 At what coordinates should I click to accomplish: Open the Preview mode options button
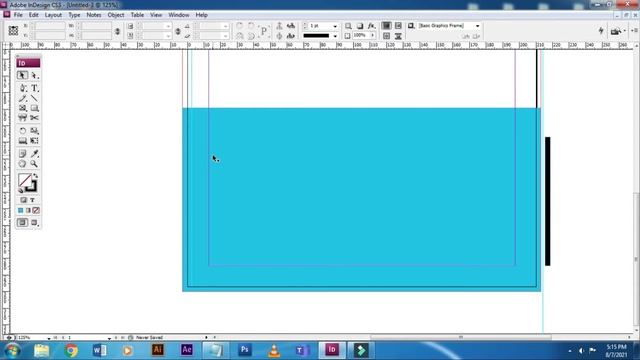[34, 222]
